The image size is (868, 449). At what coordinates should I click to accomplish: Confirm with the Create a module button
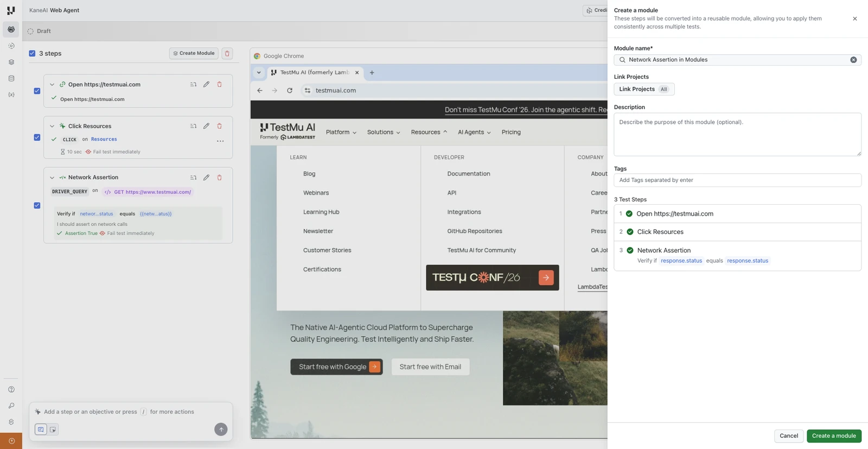[x=834, y=436]
